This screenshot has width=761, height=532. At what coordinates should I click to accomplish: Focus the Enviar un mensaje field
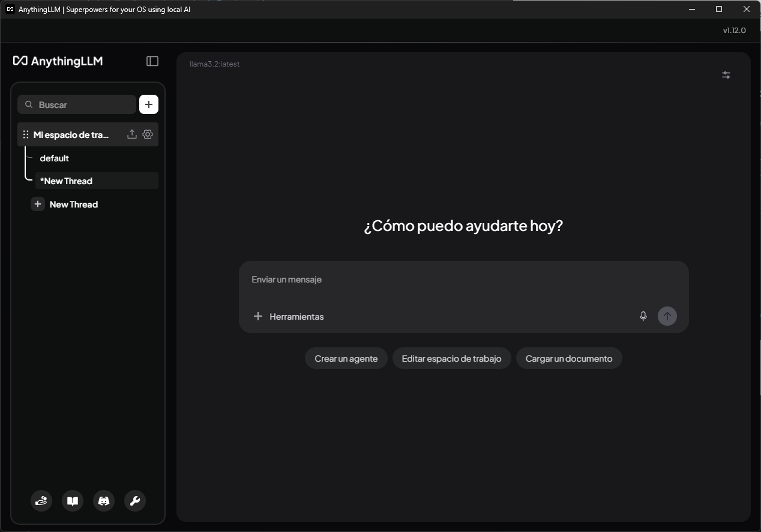coord(463,279)
